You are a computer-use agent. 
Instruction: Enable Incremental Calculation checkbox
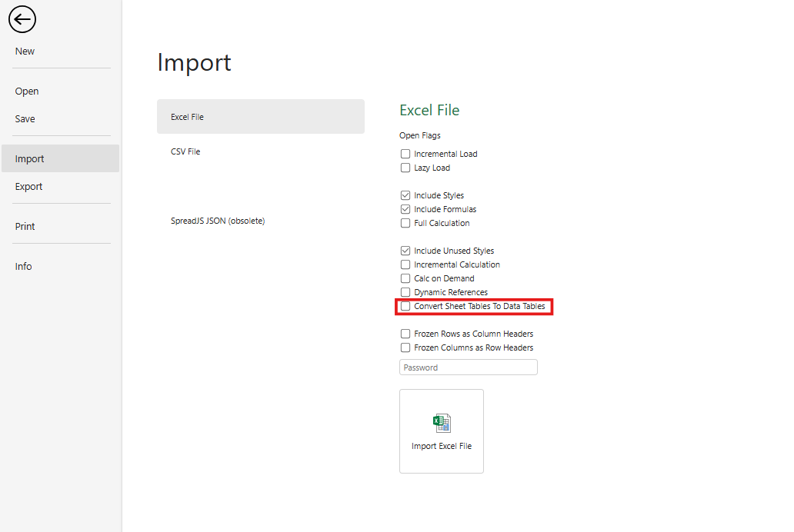point(405,264)
